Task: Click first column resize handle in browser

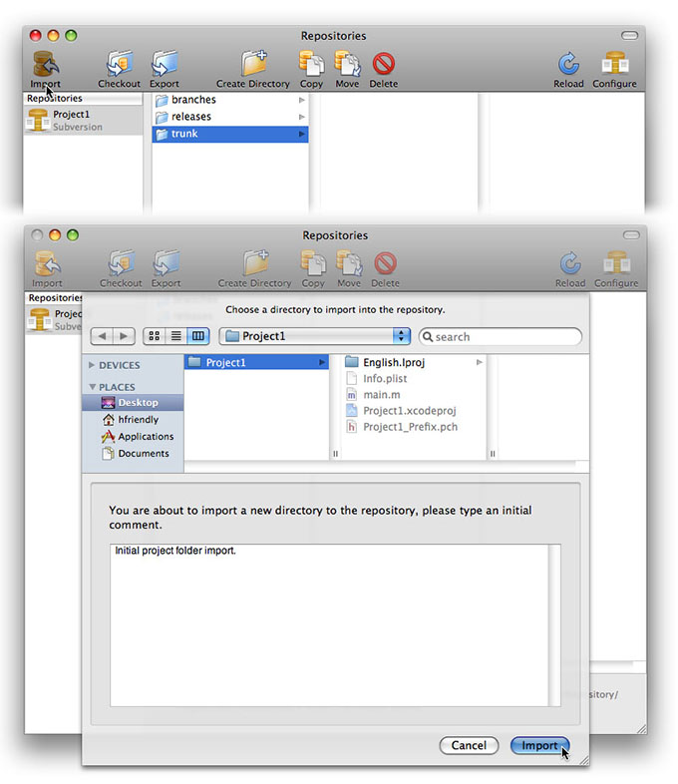Action: coord(335,454)
